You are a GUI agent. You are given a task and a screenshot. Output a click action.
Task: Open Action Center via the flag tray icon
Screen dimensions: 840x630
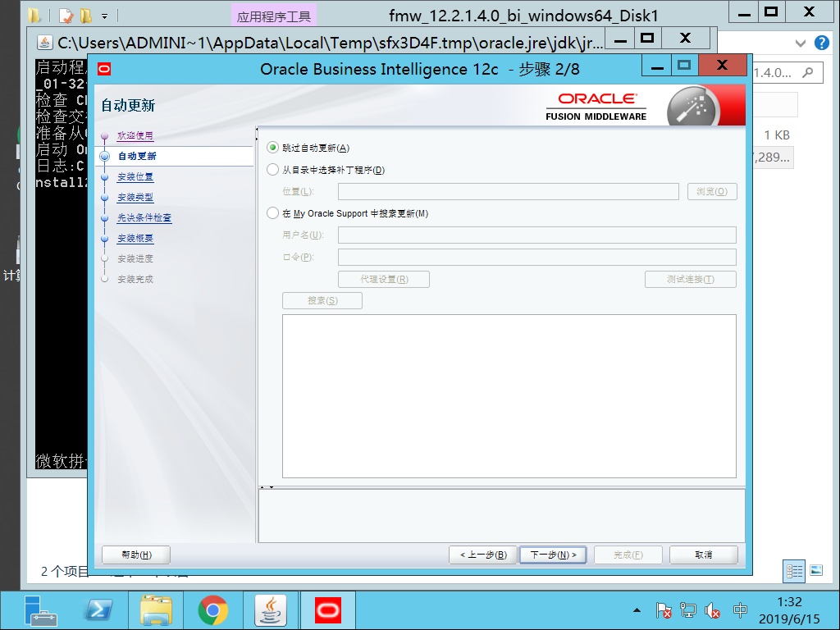tap(663, 610)
